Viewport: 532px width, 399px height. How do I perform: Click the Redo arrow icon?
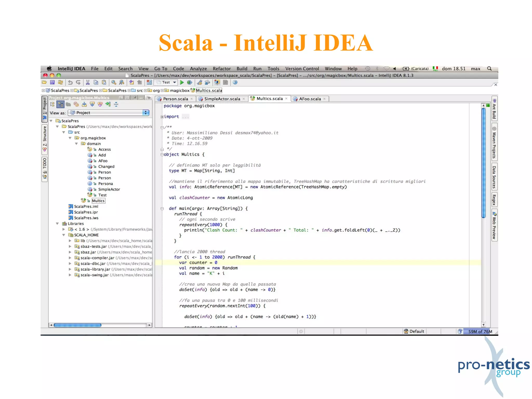coord(78,82)
